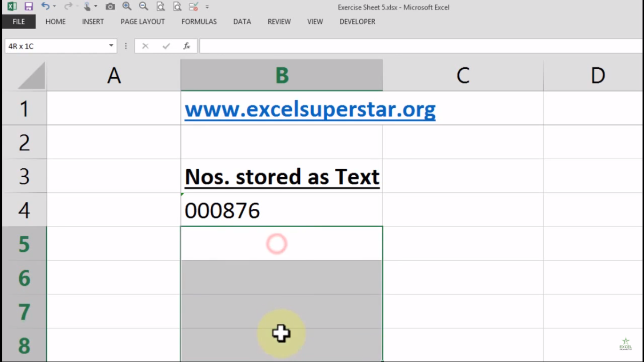Open the FORMULAS tab
Viewport: 644px width, 362px height.
[x=199, y=22]
